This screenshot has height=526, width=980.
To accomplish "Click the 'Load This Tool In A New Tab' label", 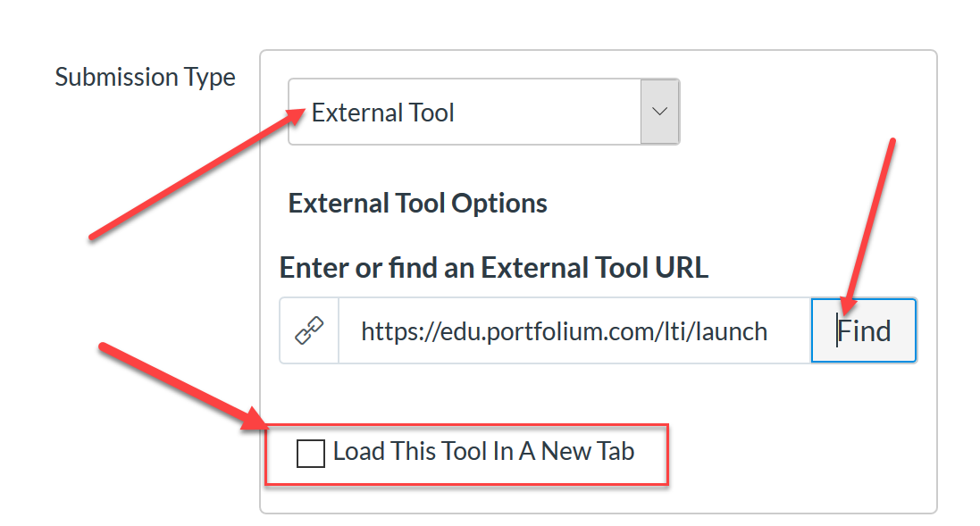I will coord(484,451).
